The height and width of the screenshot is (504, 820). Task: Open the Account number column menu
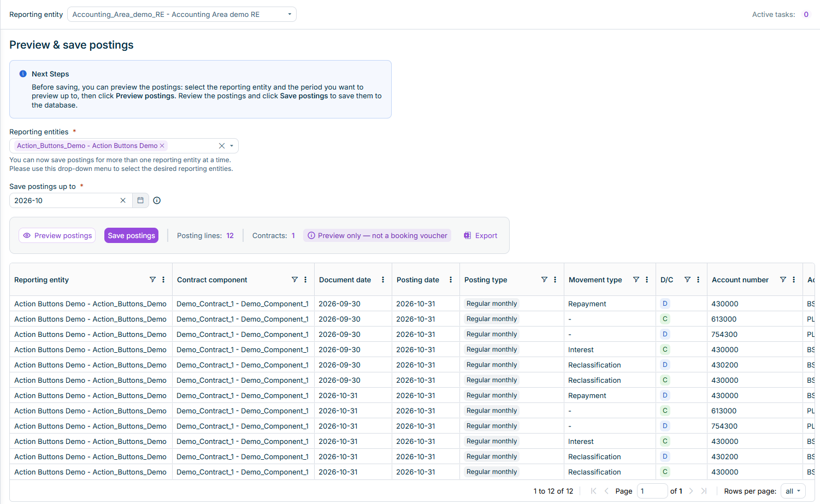[794, 280]
